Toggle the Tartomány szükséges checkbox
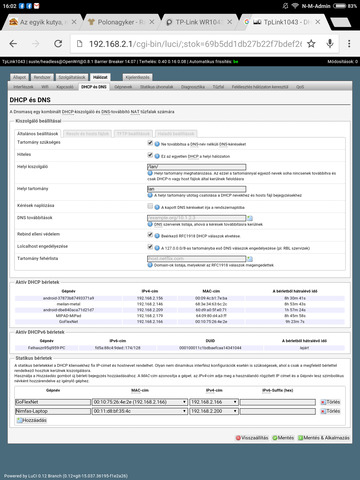 tap(150, 143)
